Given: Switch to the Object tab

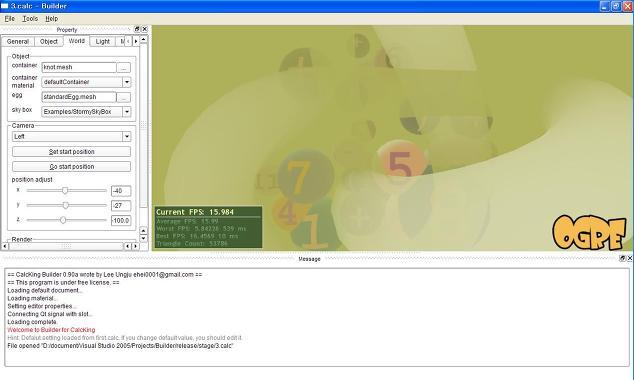Looking at the screenshot, I should point(49,41).
